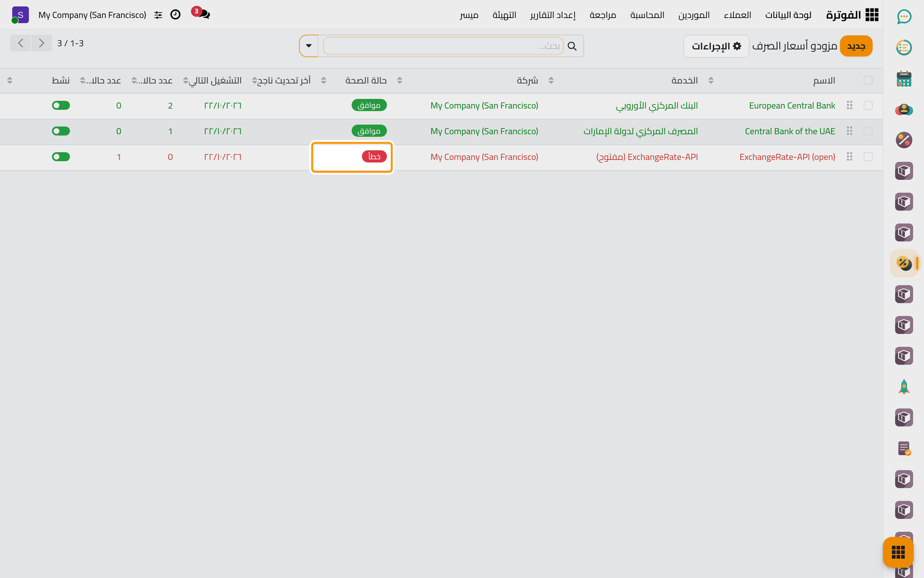924x578 pixels.
Task: Open the To-do list icon in sidebar
Action: point(904,48)
